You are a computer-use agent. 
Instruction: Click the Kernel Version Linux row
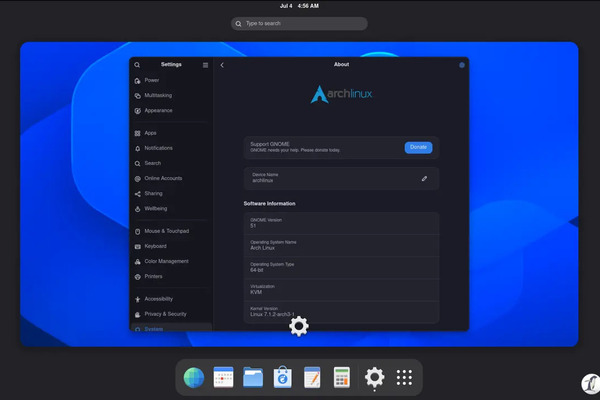[x=341, y=312]
